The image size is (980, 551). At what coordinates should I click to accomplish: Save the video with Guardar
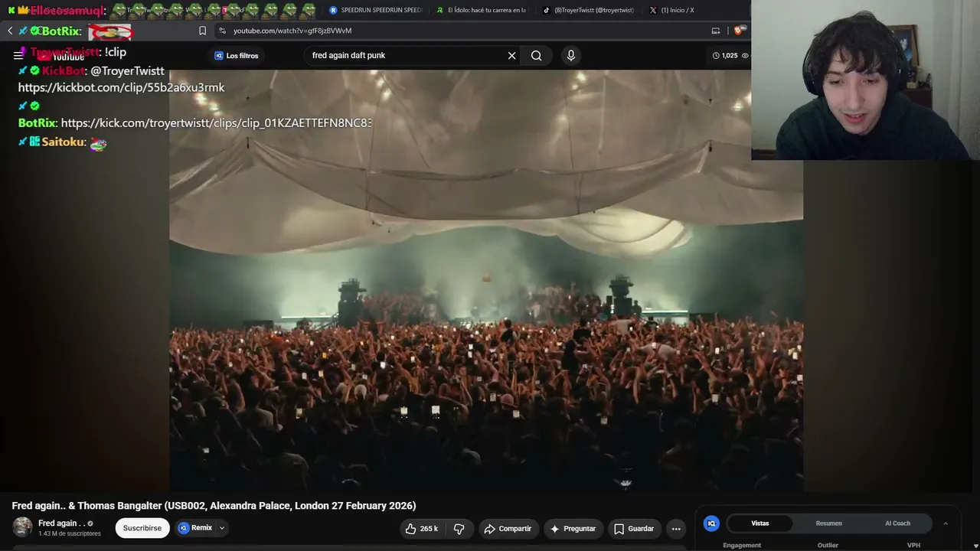pyautogui.click(x=634, y=529)
